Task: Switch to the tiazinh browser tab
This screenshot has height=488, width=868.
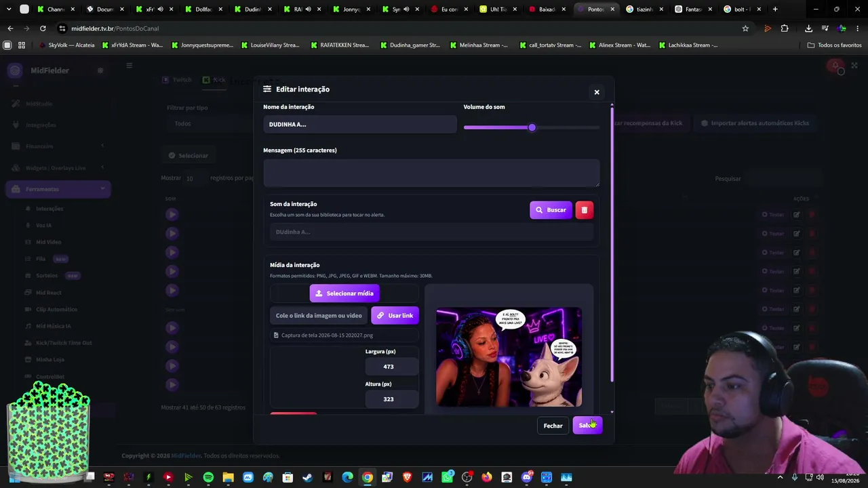Action: 644,9
